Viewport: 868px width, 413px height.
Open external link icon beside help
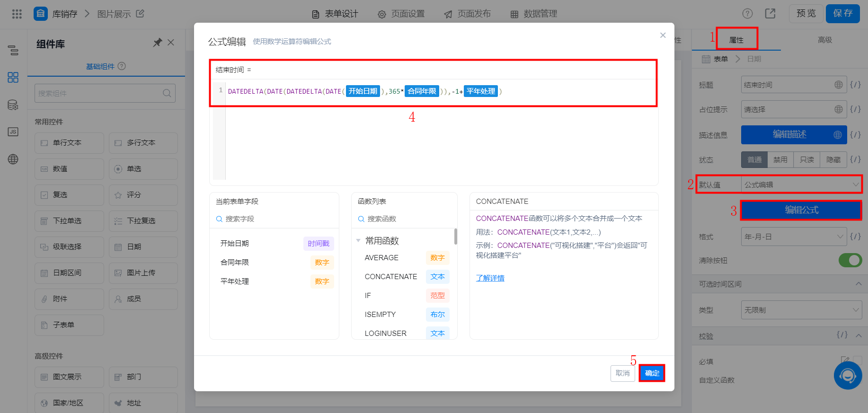coord(770,14)
